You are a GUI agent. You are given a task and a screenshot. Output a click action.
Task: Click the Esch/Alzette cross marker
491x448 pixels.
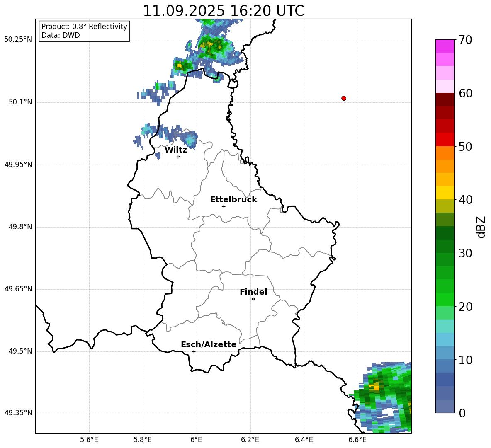point(194,351)
